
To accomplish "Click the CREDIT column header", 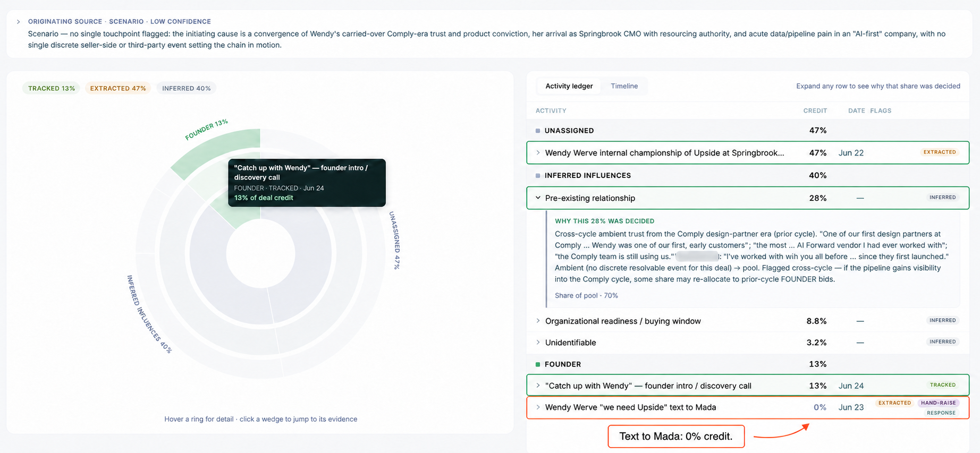I will (815, 111).
